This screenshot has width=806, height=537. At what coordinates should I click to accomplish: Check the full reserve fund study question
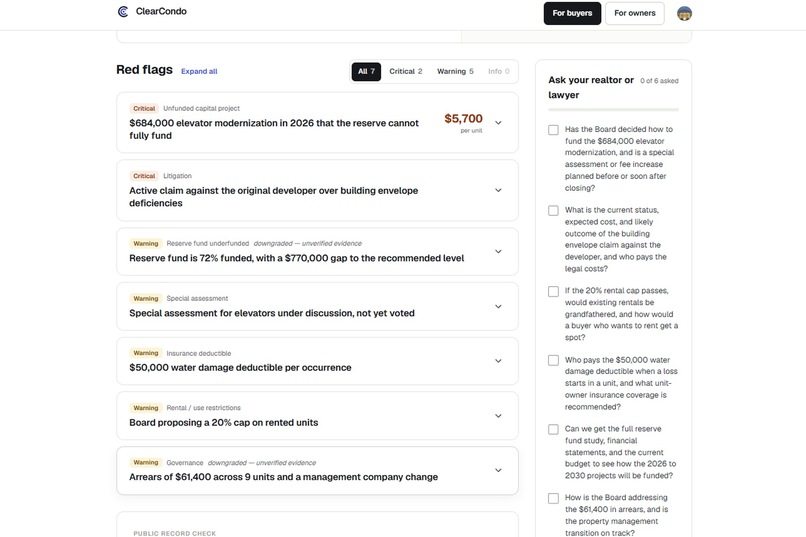[x=553, y=429]
